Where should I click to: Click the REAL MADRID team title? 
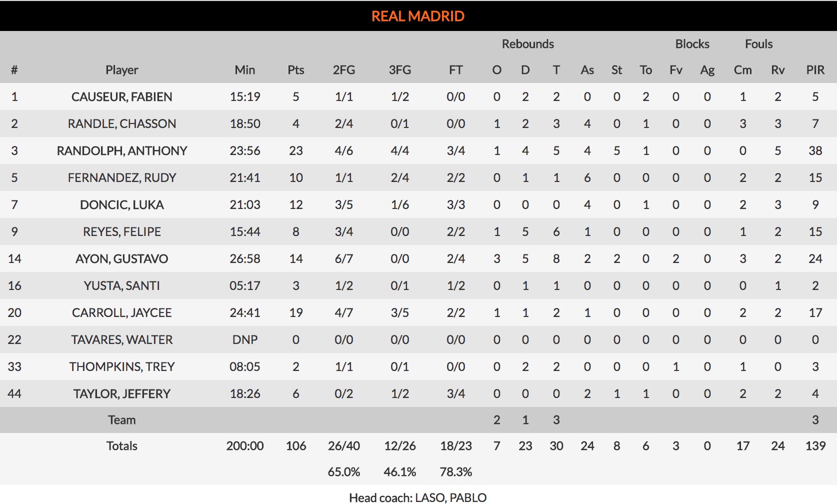coord(418,16)
